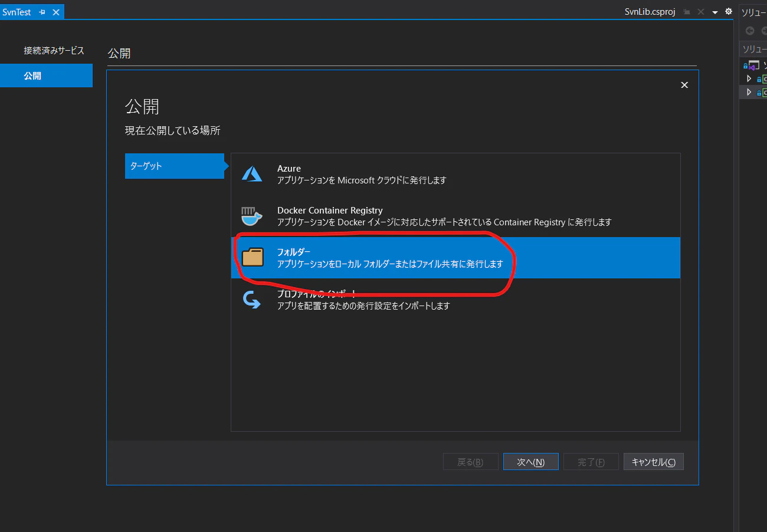The height and width of the screenshot is (532, 767).
Task: Click the Azure description text about Microsoft クラウド
Action: [362, 180]
